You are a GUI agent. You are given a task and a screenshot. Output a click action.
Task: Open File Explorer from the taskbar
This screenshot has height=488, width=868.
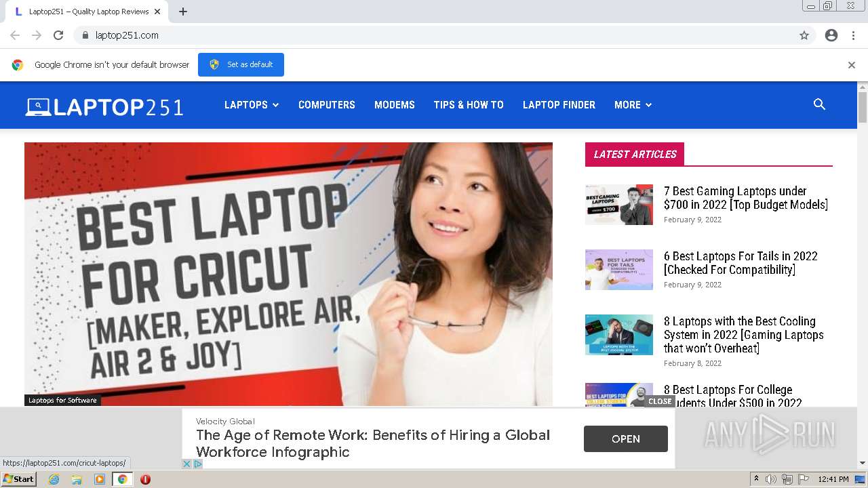[x=77, y=479]
